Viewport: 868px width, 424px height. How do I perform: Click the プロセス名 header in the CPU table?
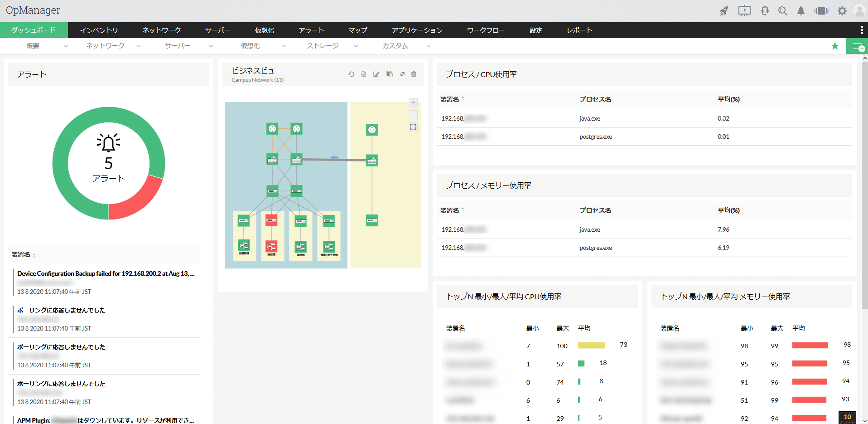[x=595, y=99]
